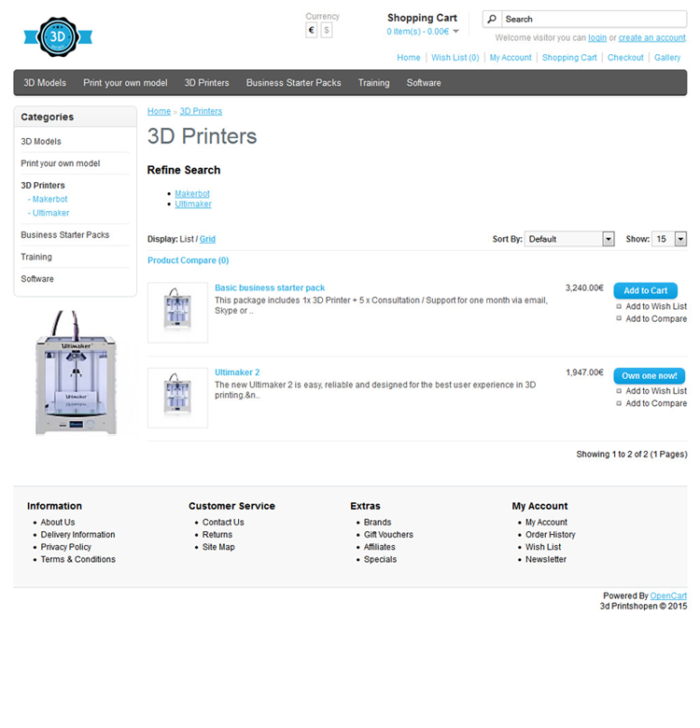Go to Checkout link
The width and height of the screenshot is (700, 728).
(x=625, y=58)
